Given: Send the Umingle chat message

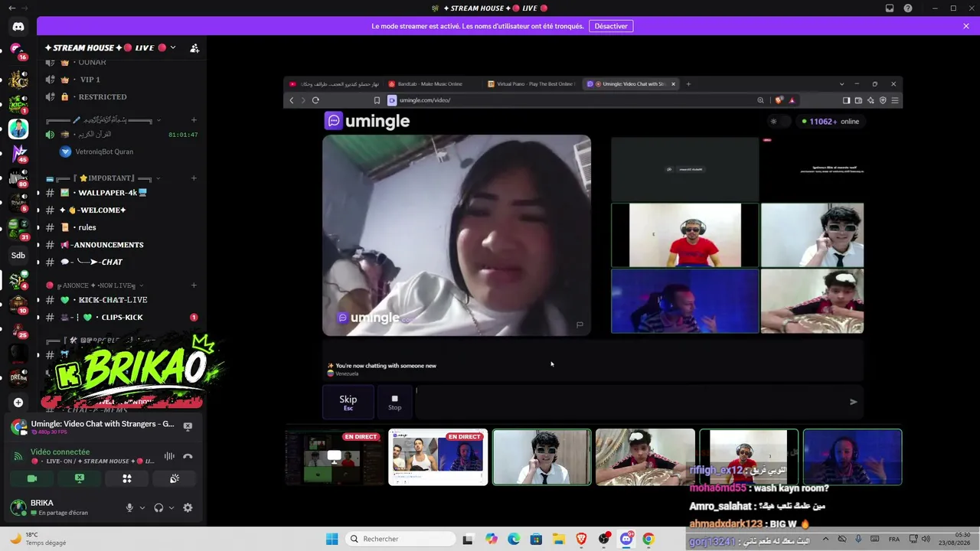Looking at the screenshot, I should (853, 402).
